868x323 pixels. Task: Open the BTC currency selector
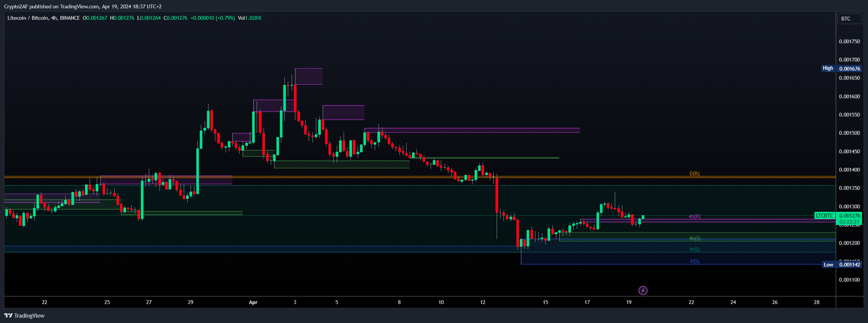[x=849, y=19]
